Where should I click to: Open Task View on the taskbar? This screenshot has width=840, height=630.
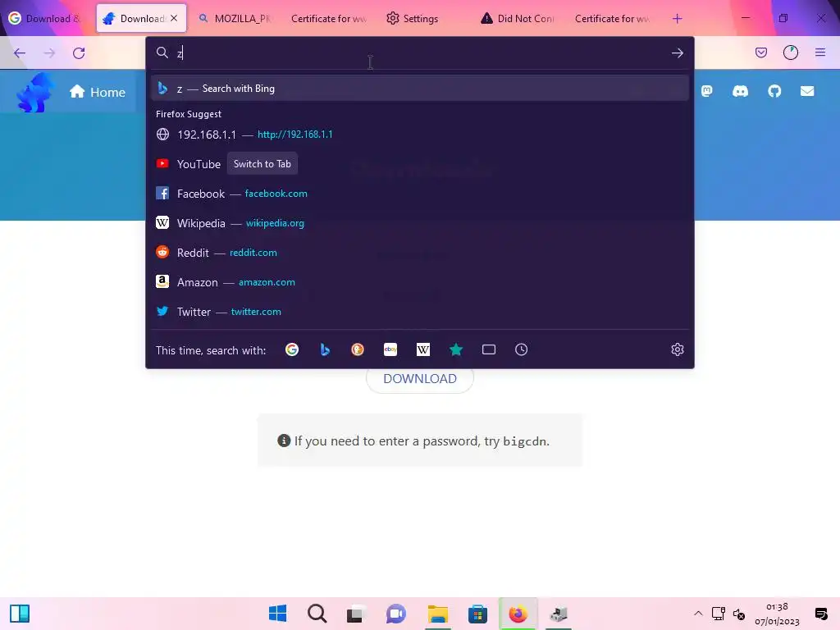356,614
